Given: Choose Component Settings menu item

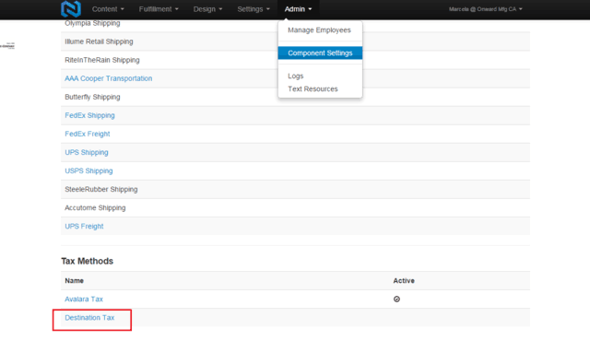Looking at the screenshot, I should [x=320, y=53].
